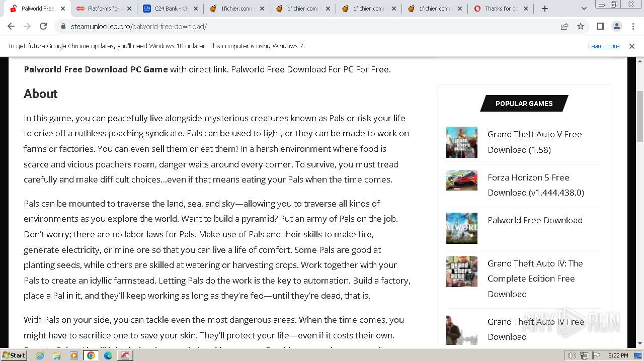
Task: Follow the Learn more link
Action: (x=604, y=46)
